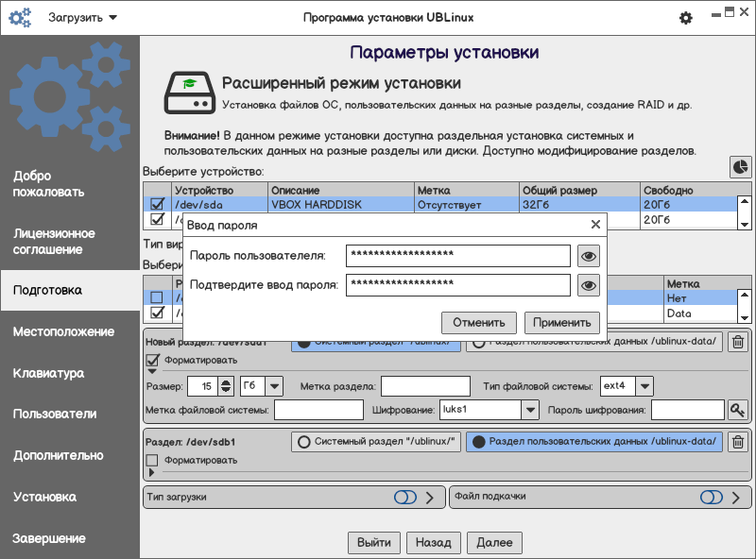
Task: Select user data partition radio for /dev/sdb1
Action: click(479, 442)
